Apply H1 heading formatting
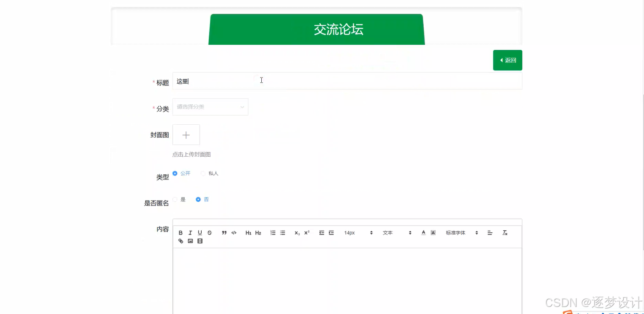644x314 pixels. coord(248,232)
